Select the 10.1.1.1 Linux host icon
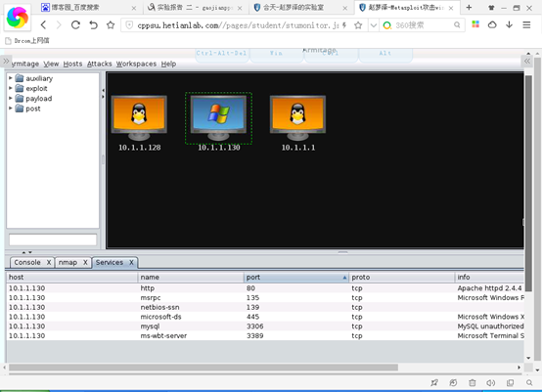 (297, 118)
